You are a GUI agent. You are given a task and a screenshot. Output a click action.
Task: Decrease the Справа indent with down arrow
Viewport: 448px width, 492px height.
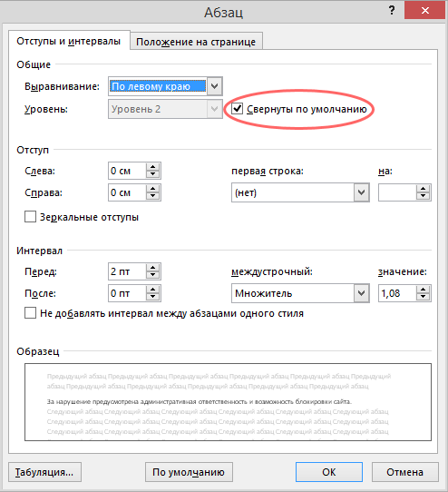coord(153,196)
